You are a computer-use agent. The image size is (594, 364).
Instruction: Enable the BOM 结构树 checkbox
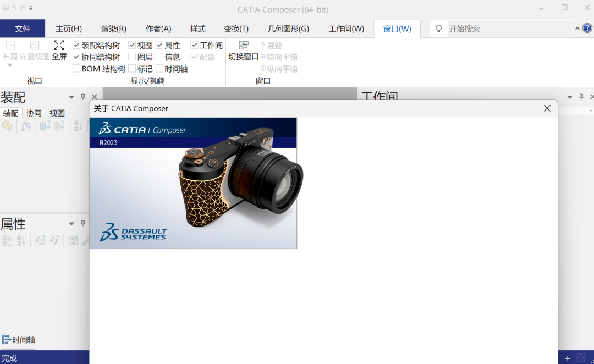click(x=76, y=68)
